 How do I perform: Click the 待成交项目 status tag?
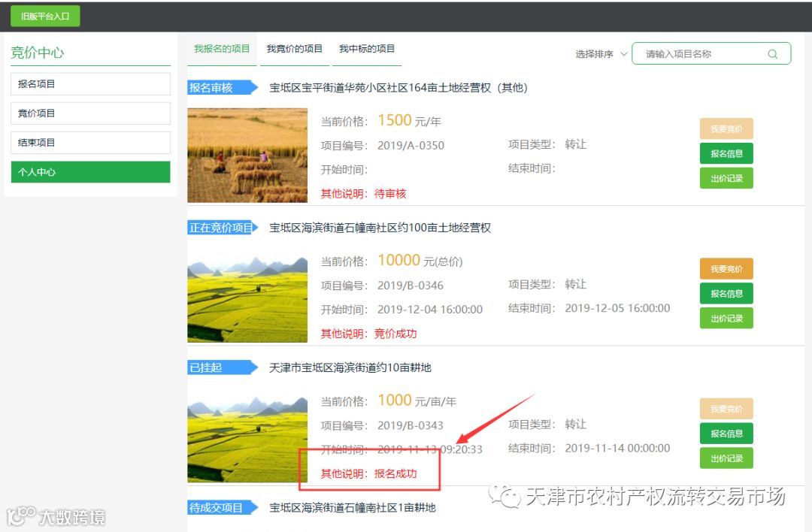pos(222,508)
